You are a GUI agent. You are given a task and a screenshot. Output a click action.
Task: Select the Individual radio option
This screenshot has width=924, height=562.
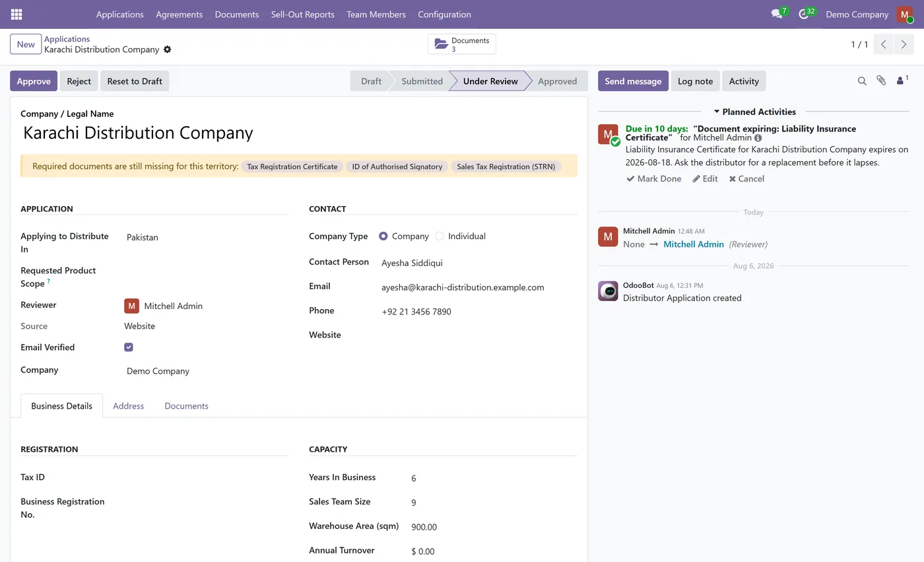tap(440, 236)
